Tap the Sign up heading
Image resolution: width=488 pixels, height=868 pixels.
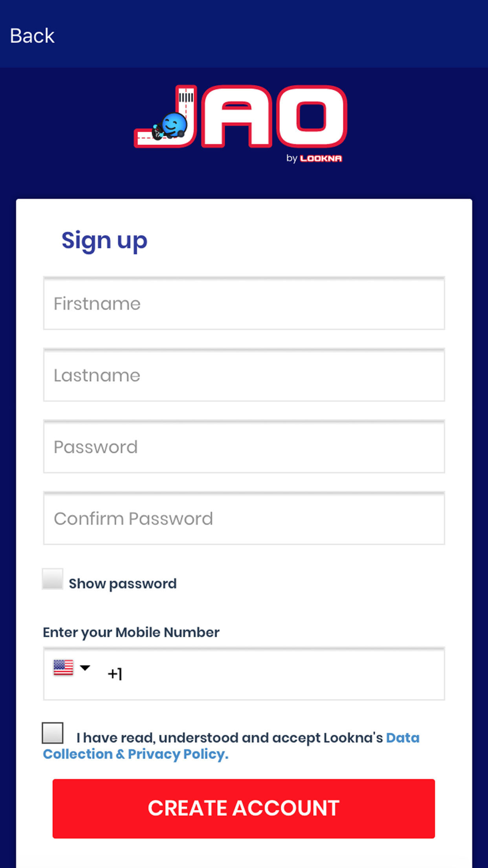pyautogui.click(x=104, y=241)
